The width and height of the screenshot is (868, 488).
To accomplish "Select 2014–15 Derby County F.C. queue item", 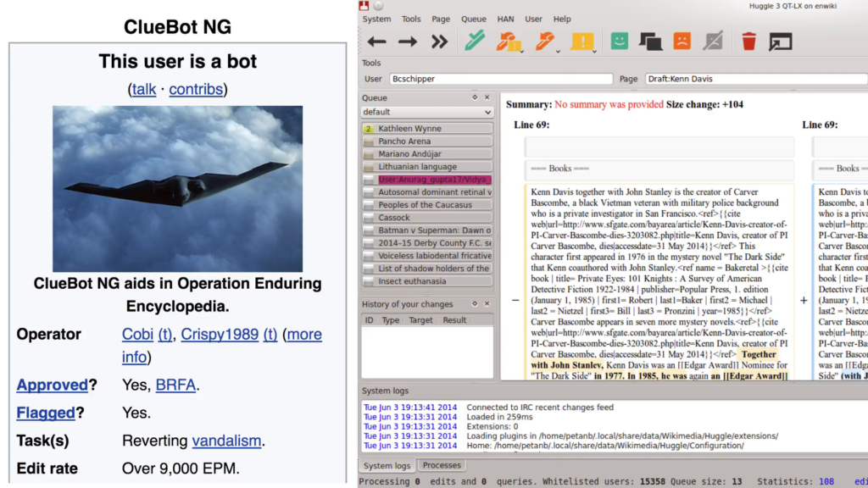I will coord(427,243).
